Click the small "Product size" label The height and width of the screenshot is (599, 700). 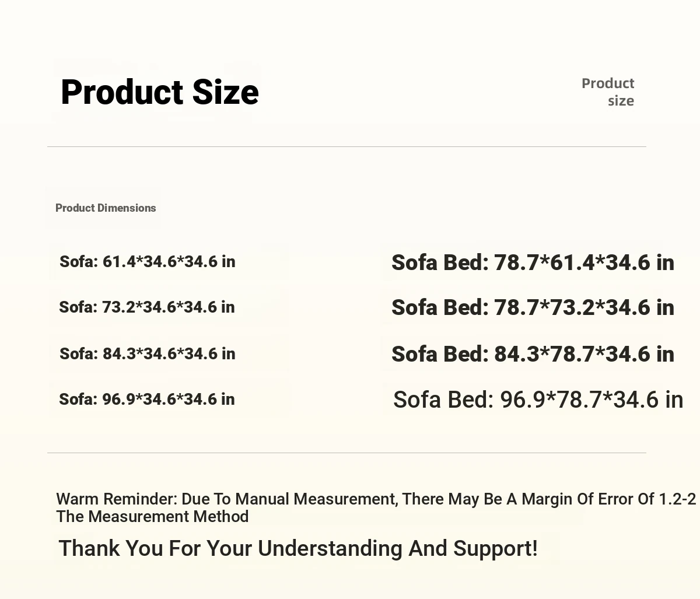pyautogui.click(x=608, y=92)
